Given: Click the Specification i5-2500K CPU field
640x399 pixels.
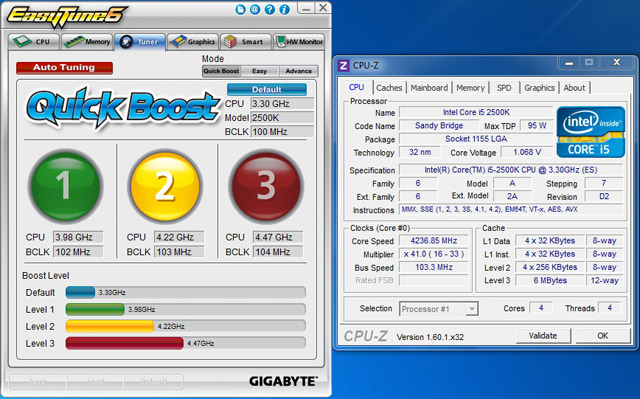Looking at the screenshot, I should 511,170.
